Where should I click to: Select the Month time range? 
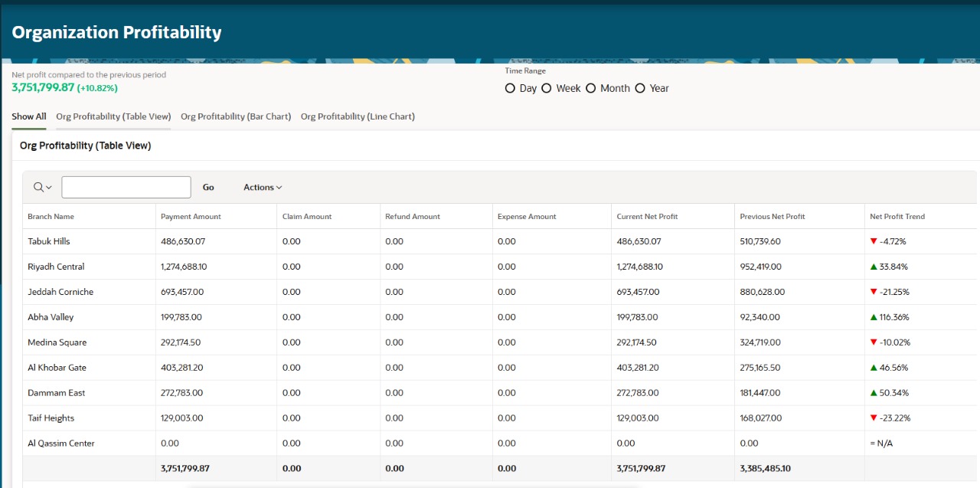(591, 89)
